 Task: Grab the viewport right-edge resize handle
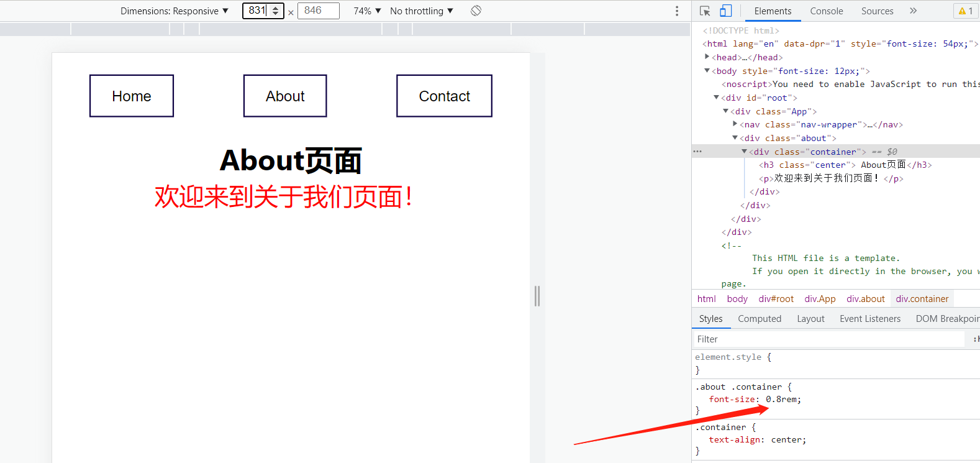(x=537, y=296)
